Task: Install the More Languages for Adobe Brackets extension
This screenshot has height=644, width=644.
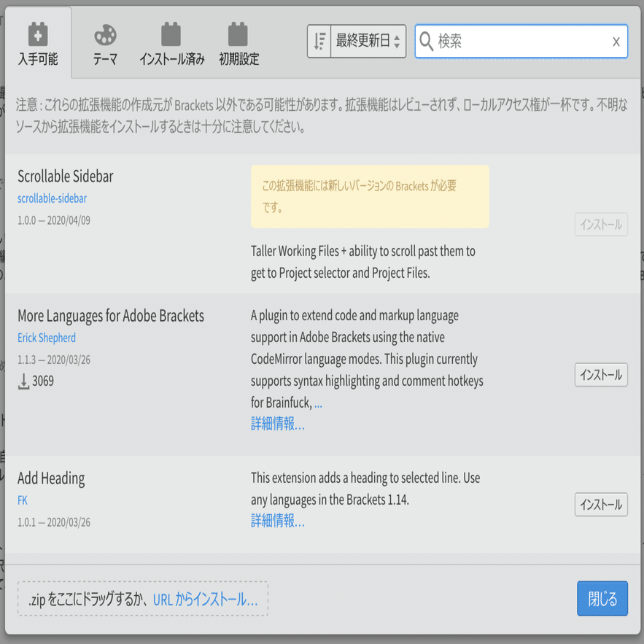Action: point(601,374)
